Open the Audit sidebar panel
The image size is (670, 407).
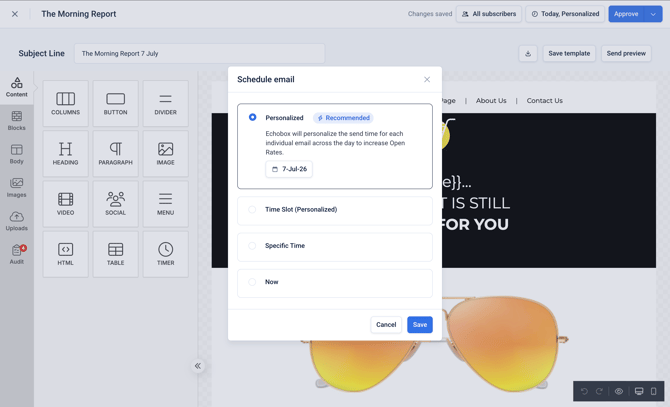tap(17, 254)
